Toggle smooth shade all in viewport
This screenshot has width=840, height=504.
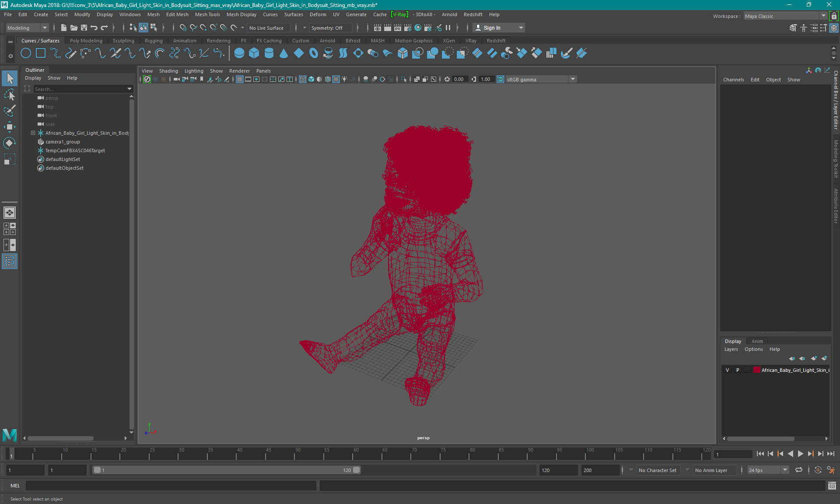[311, 79]
